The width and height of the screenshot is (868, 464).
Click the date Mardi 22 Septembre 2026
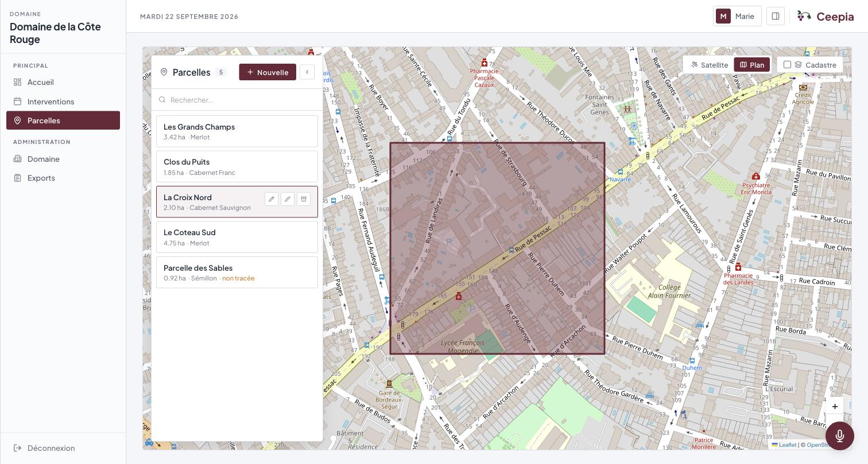189,17
